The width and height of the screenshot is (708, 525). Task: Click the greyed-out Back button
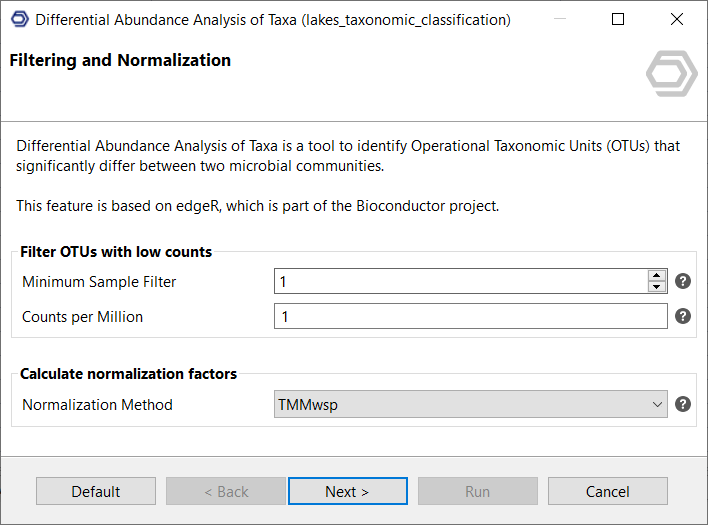[226, 491]
